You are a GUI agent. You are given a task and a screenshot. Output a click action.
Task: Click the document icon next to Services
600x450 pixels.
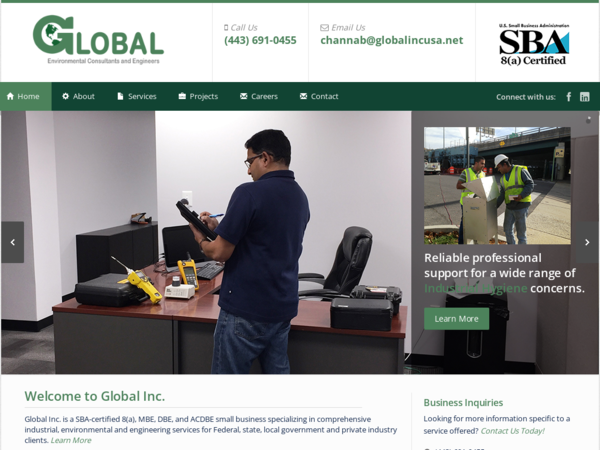pyautogui.click(x=120, y=96)
